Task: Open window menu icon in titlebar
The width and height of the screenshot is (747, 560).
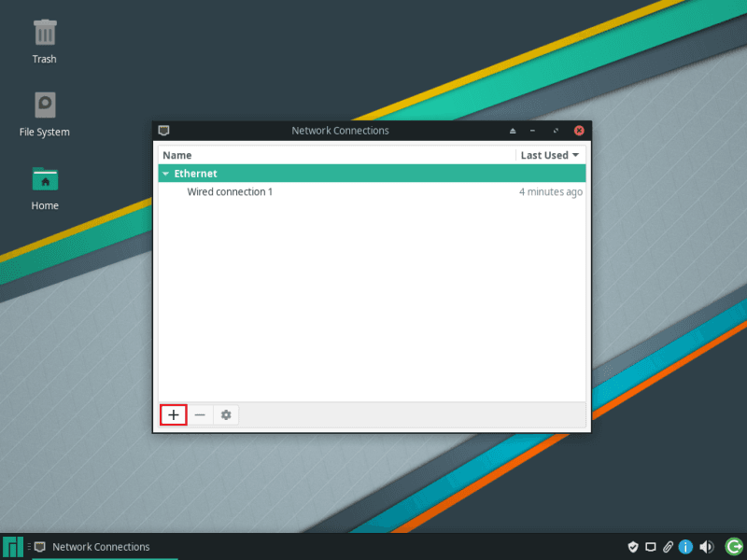Action: pos(163,131)
